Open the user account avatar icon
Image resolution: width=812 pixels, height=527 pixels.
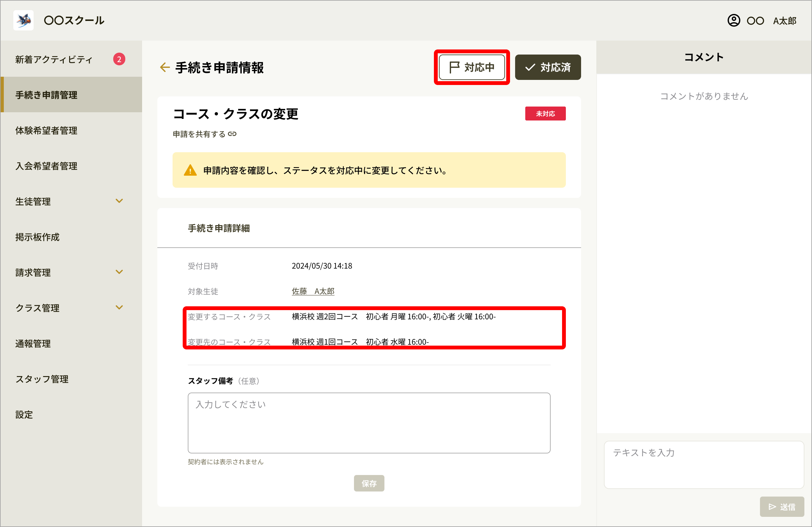click(734, 21)
